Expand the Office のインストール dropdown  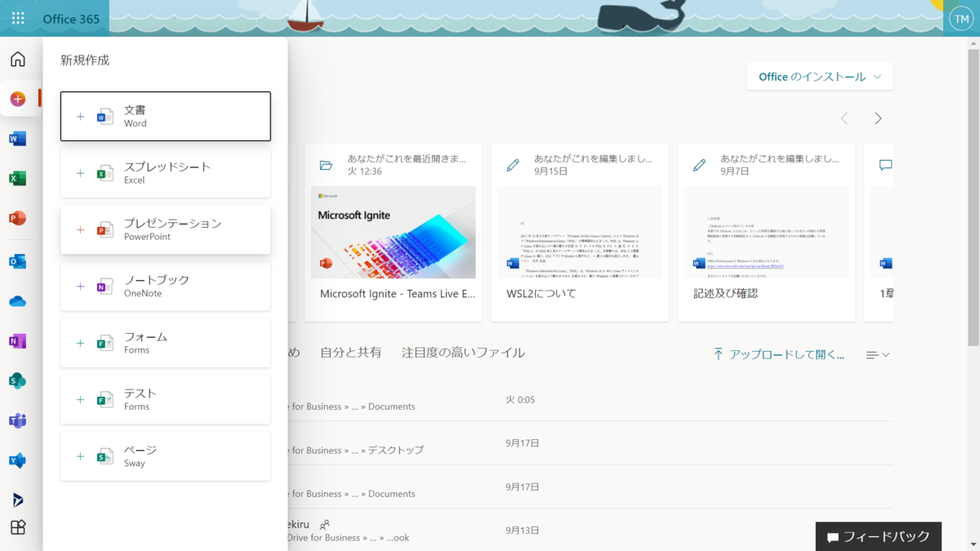click(819, 77)
